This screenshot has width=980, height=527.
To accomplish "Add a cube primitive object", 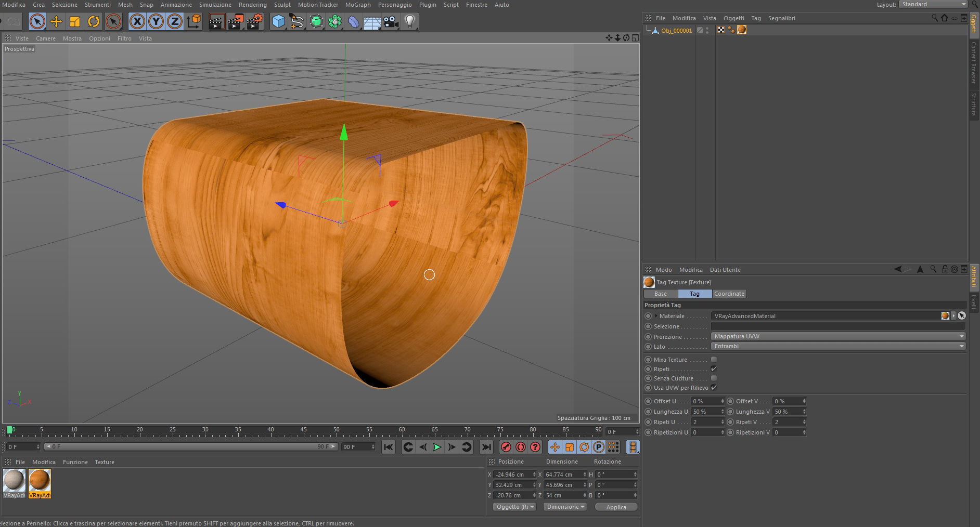I will (x=279, y=21).
